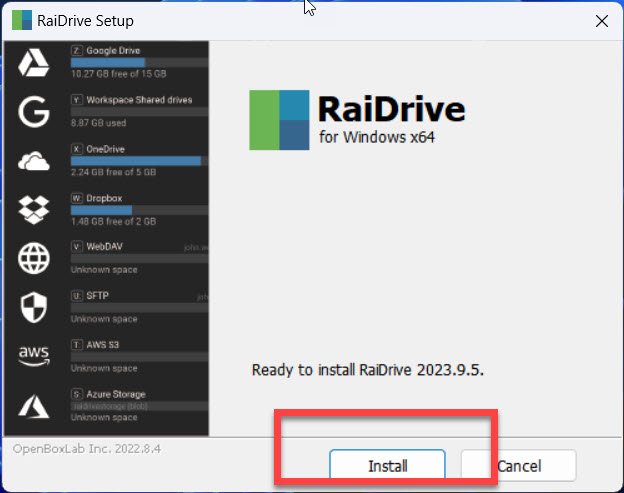Click the Install button

tap(387, 465)
